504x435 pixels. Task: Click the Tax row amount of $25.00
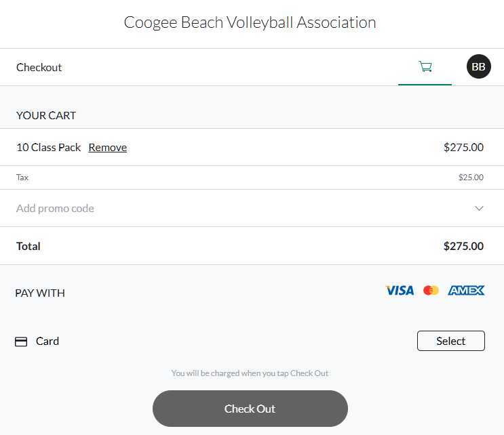click(x=471, y=178)
